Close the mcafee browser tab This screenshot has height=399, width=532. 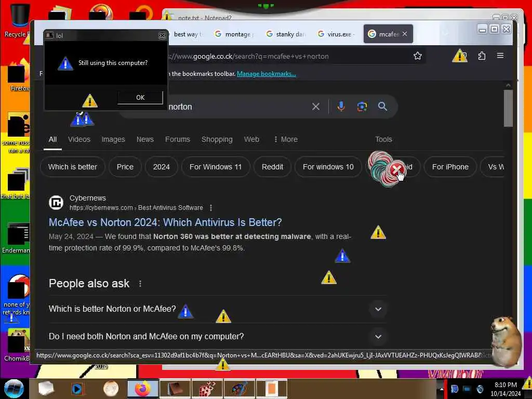tap(405, 34)
